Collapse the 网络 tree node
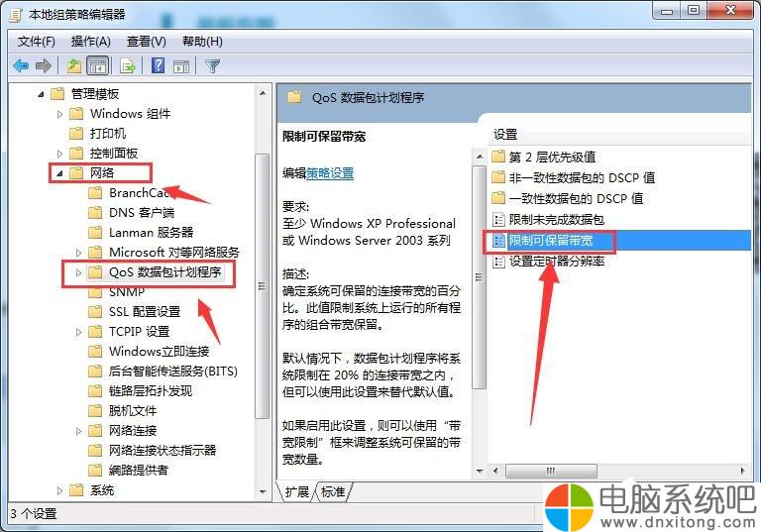 point(59,173)
